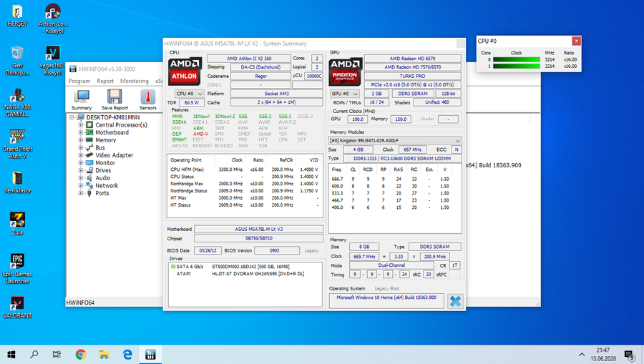The image size is (644, 364).
Task: Click the ASUS M5A78L-M LX V2 motherboard field
Action: tap(259, 229)
